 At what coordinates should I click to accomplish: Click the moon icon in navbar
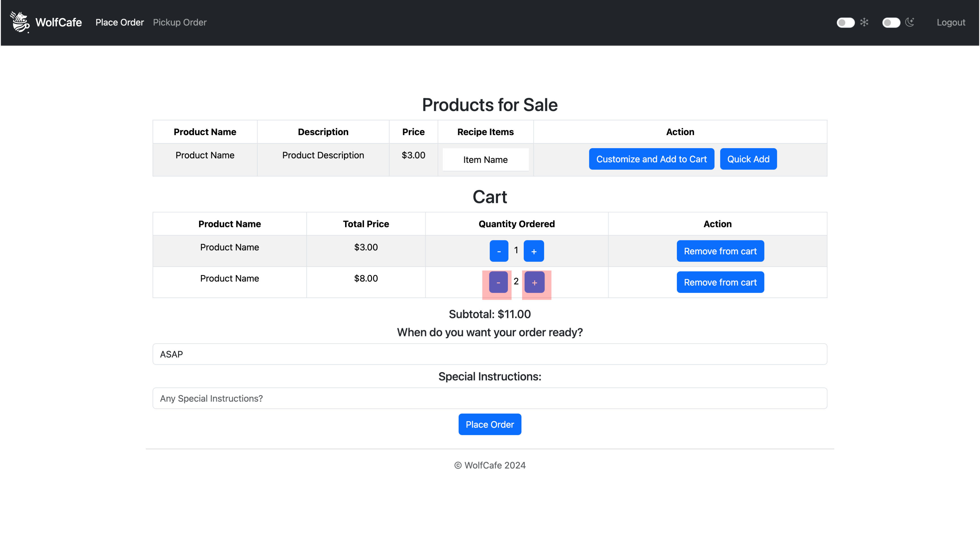[910, 22]
